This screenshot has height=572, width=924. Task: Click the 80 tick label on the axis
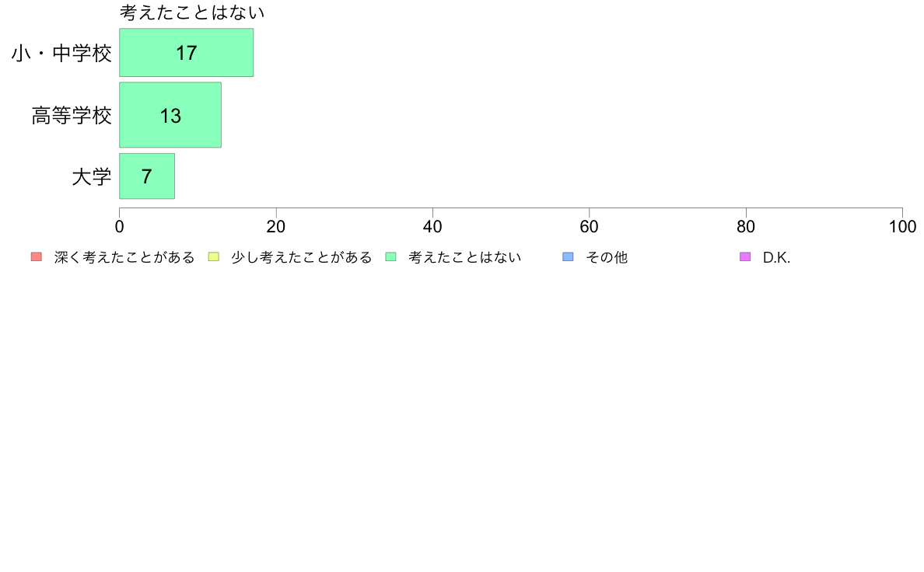(746, 227)
